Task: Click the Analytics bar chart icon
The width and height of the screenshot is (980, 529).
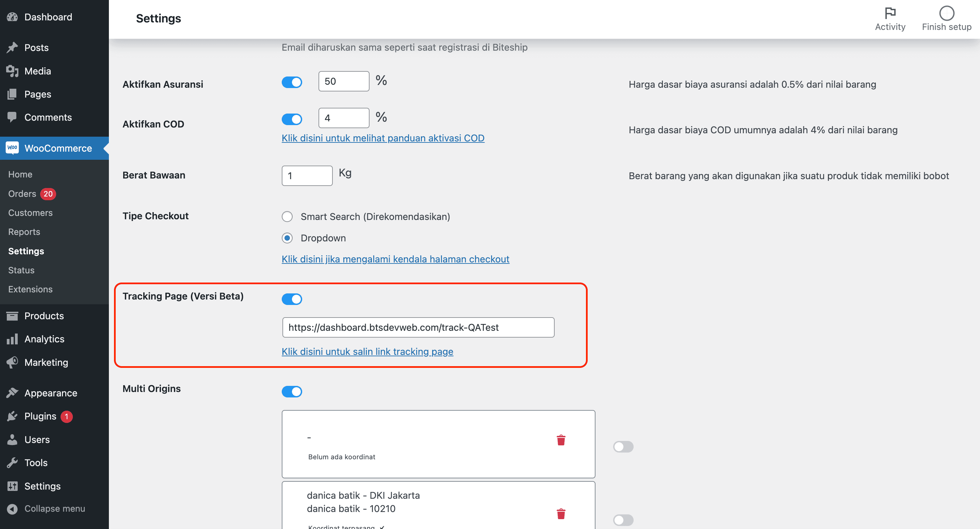Action: (x=12, y=339)
